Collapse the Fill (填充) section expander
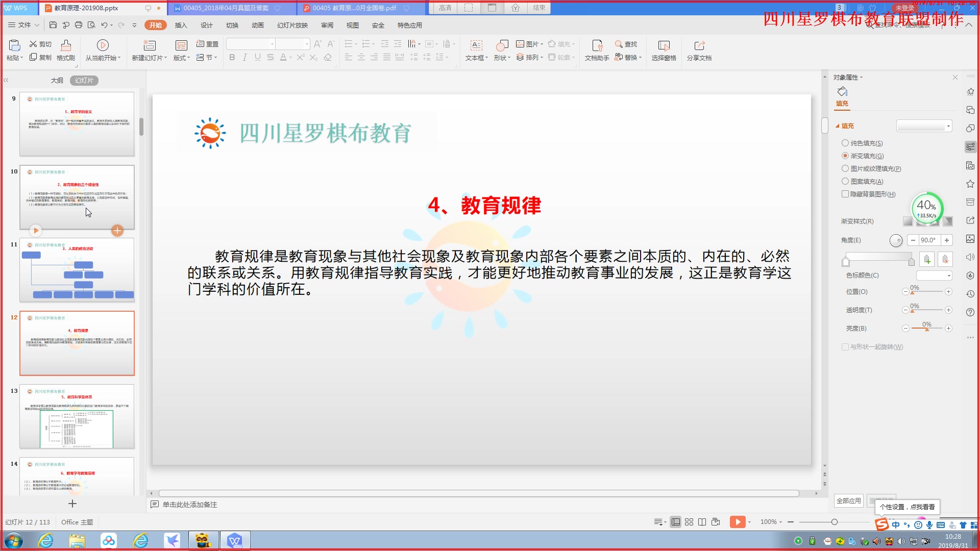 [837, 126]
